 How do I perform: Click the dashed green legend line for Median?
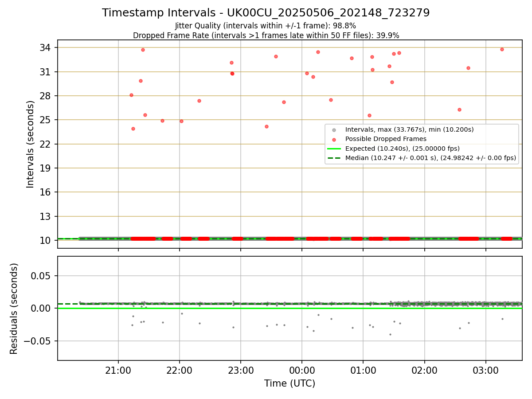(x=334, y=158)
